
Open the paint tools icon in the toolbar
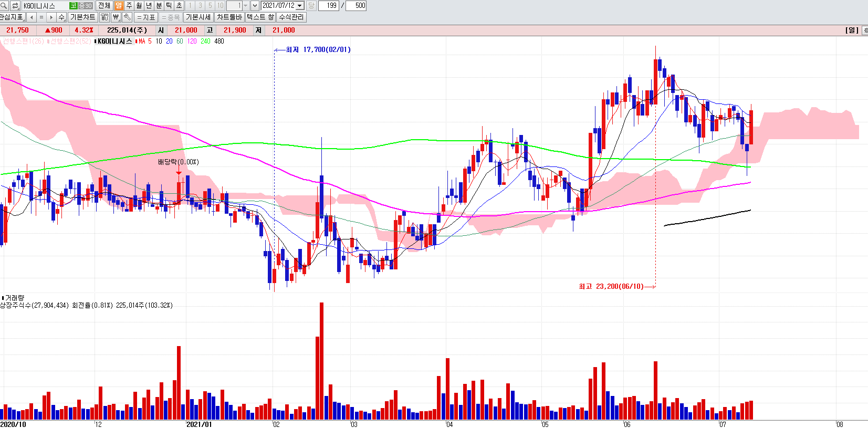(104, 17)
